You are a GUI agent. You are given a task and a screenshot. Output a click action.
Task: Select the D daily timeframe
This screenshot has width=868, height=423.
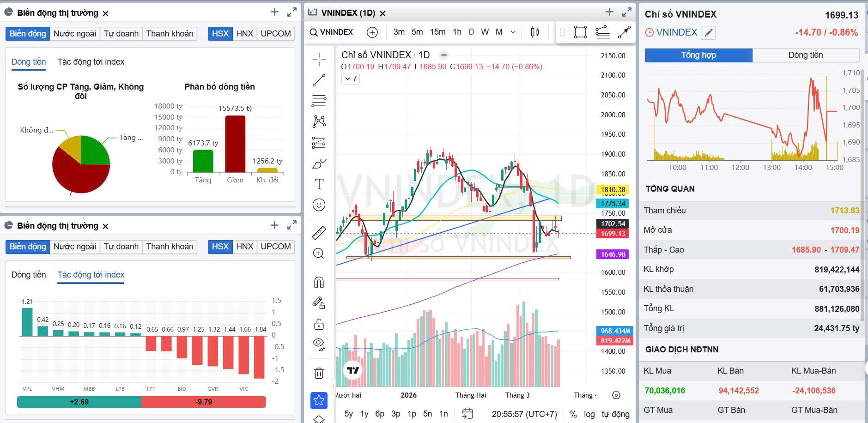pyautogui.click(x=471, y=32)
